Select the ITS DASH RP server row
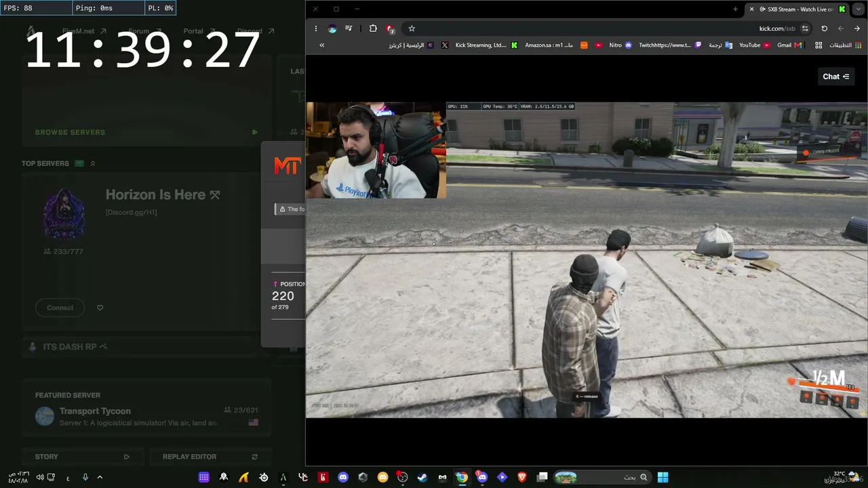This screenshot has height=488, width=868. (146, 347)
